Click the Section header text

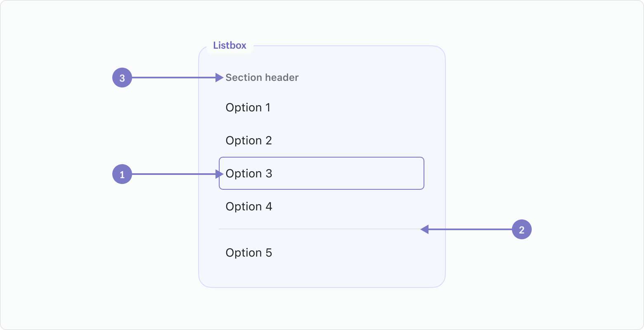coord(262,78)
